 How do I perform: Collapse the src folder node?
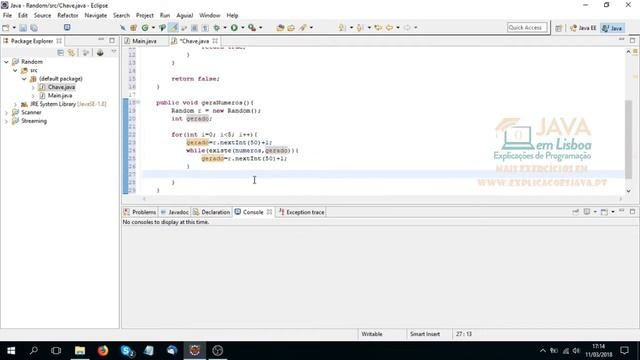pyautogui.click(x=15, y=70)
